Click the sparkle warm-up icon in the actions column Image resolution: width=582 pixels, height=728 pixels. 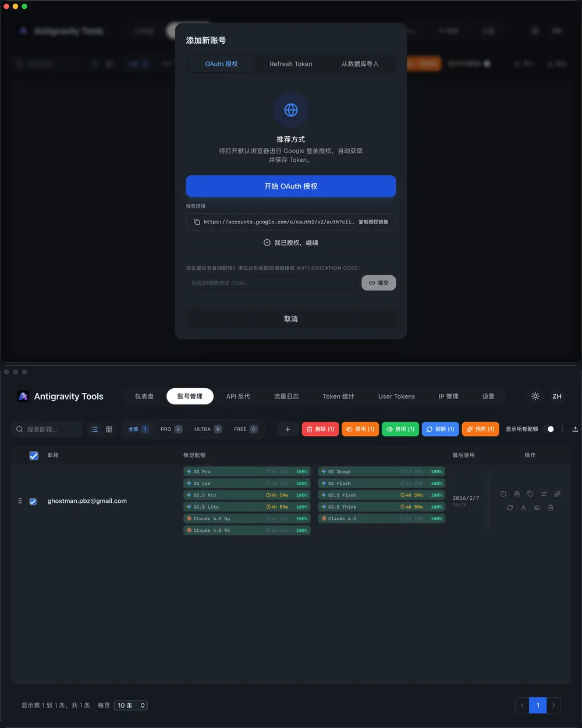[x=558, y=494]
